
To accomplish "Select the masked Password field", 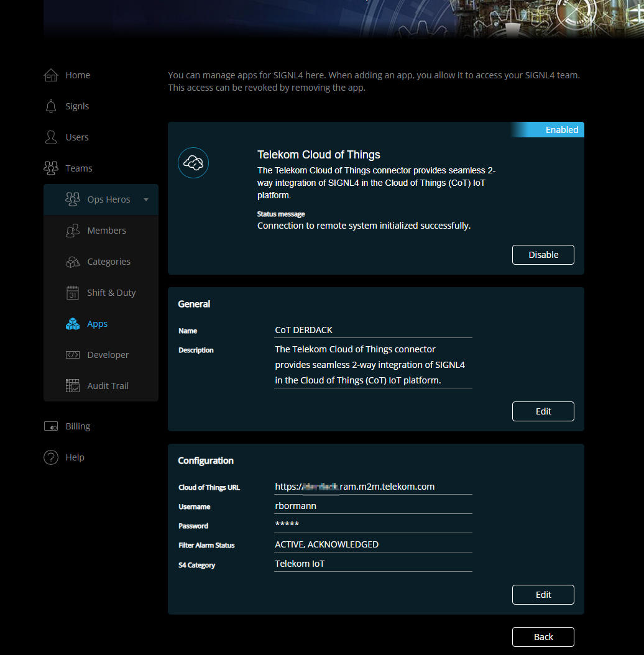I will pos(373,526).
